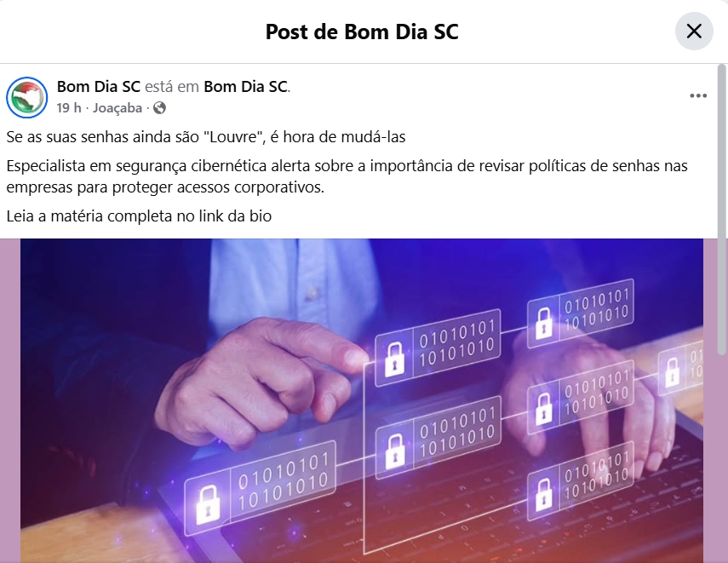Image resolution: width=728 pixels, height=563 pixels.
Task: Click the purple margin left of the photo
Action: (10, 401)
